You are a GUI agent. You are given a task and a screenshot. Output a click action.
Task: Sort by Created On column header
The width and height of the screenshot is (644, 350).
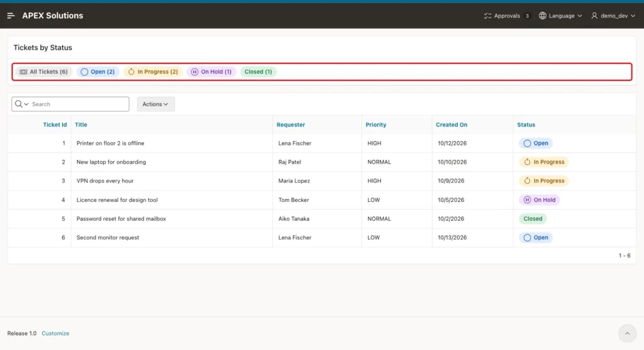click(x=452, y=125)
